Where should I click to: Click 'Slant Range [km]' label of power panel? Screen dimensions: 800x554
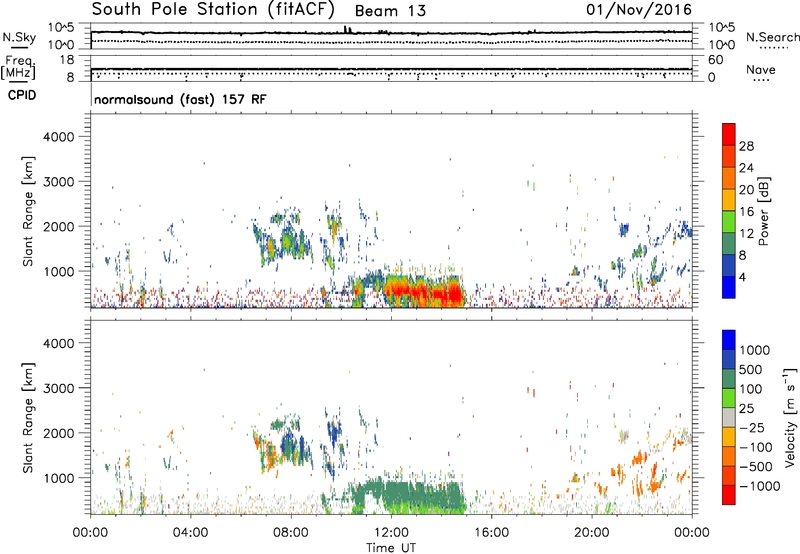tap(28, 211)
